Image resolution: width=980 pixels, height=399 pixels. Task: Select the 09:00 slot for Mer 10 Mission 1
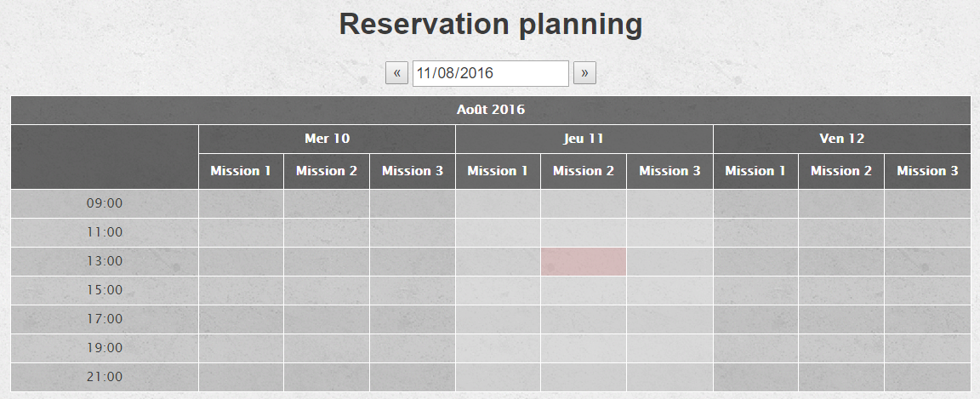click(241, 203)
